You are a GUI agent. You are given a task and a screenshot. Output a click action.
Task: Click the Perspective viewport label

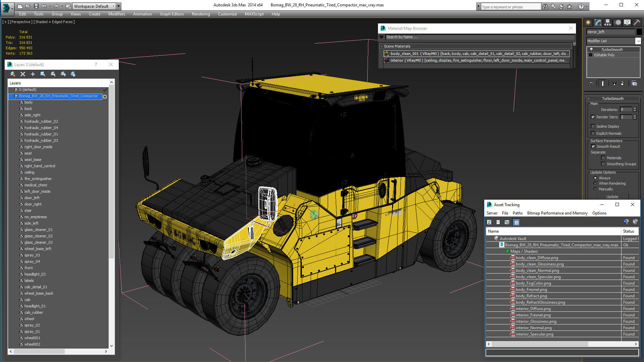pyautogui.click(x=21, y=22)
